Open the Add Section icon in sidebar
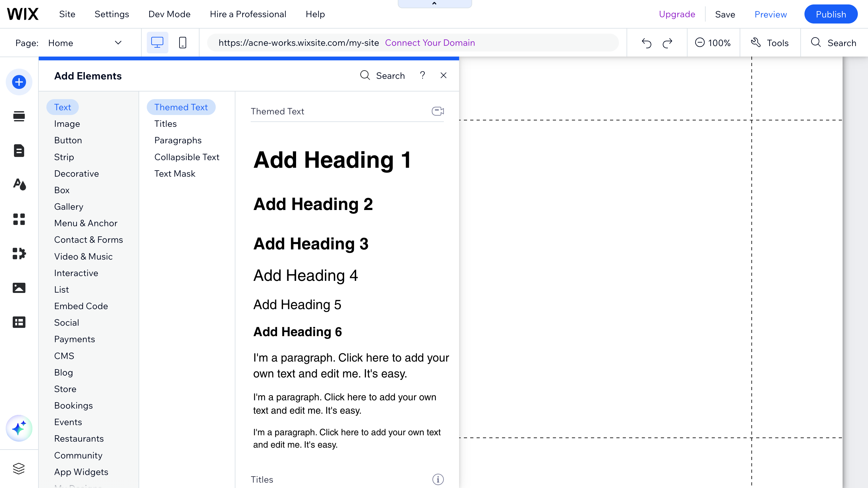 tap(19, 116)
